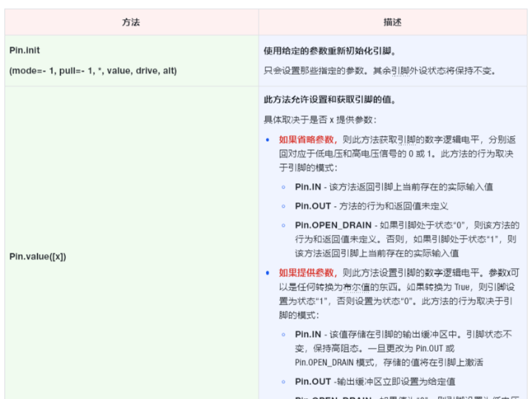Click the 具体取决于是否 x 提供参数 line
The width and height of the screenshot is (532, 399).
tap(320, 120)
